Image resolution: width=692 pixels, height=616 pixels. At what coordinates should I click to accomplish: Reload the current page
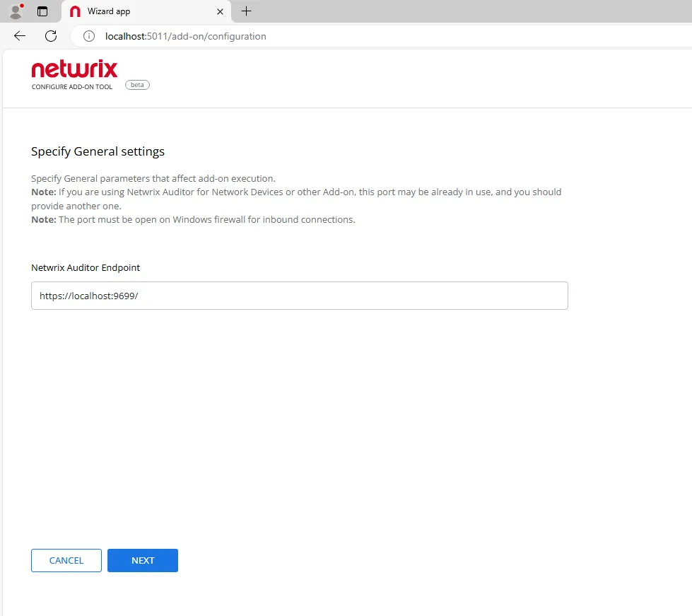tap(51, 36)
